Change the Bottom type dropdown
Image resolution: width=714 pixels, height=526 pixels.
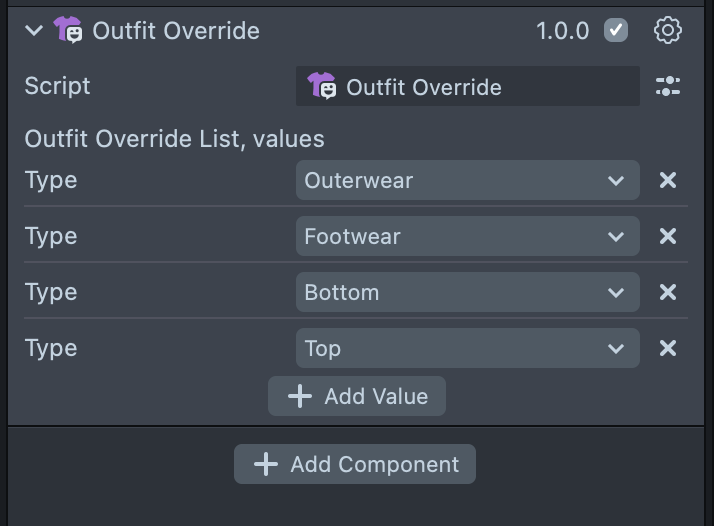(467, 292)
